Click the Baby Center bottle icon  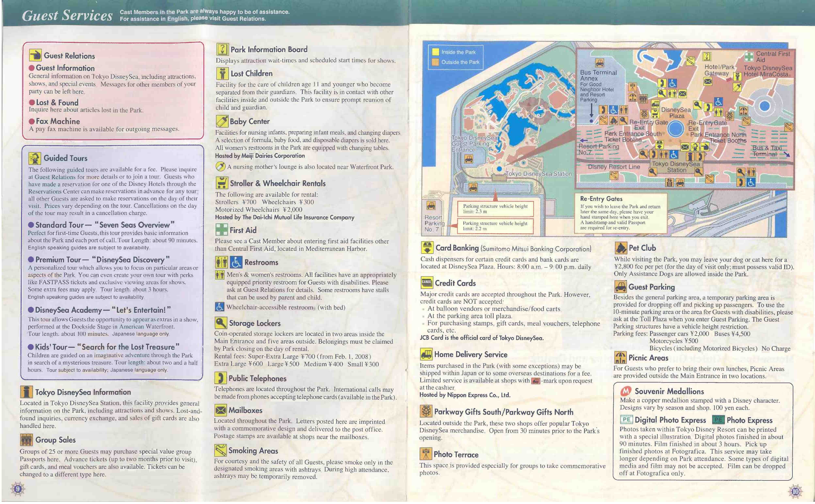(x=222, y=121)
